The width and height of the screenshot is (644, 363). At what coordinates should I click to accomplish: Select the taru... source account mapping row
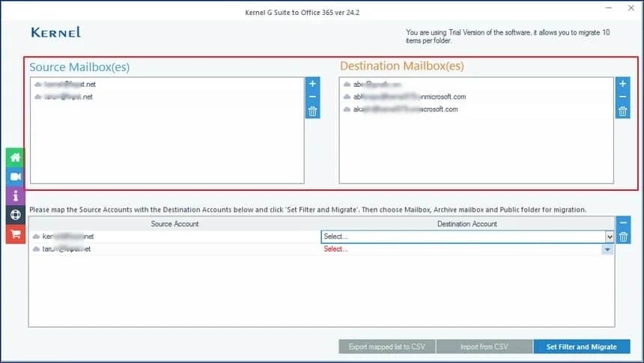coord(174,248)
